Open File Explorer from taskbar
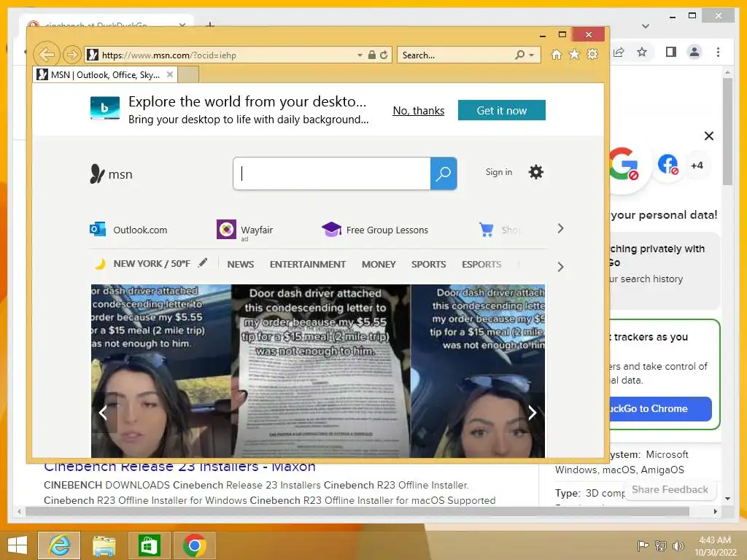 pos(104,545)
